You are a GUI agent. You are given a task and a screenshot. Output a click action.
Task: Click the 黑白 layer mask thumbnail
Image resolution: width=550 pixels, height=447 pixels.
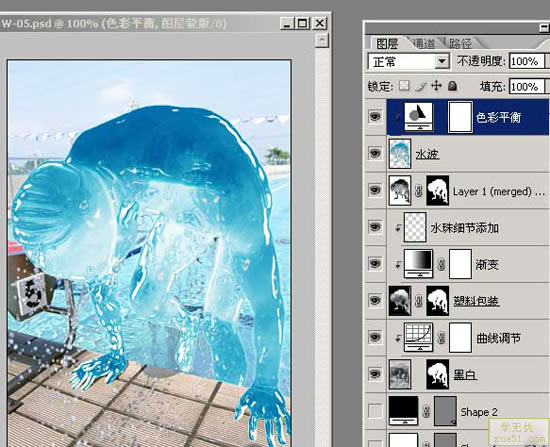(437, 374)
